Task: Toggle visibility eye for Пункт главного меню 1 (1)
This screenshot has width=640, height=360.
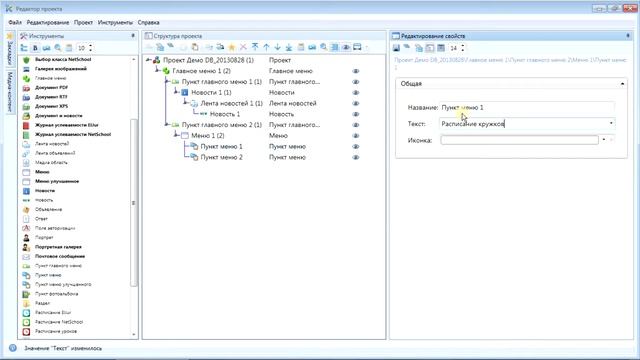Action: [356, 82]
